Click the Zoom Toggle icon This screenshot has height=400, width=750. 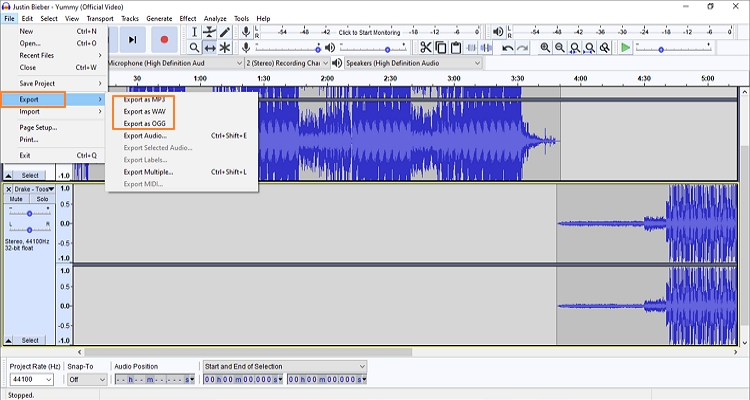coord(605,47)
